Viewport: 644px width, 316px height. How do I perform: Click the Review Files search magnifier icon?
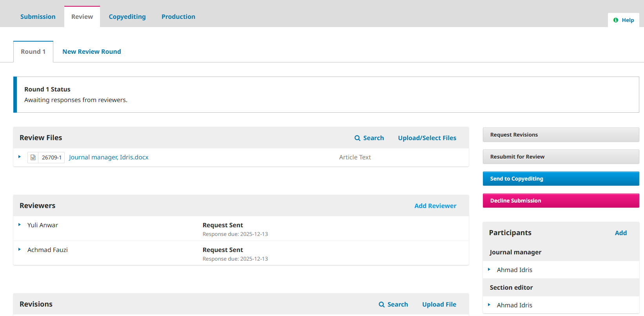pos(357,138)
